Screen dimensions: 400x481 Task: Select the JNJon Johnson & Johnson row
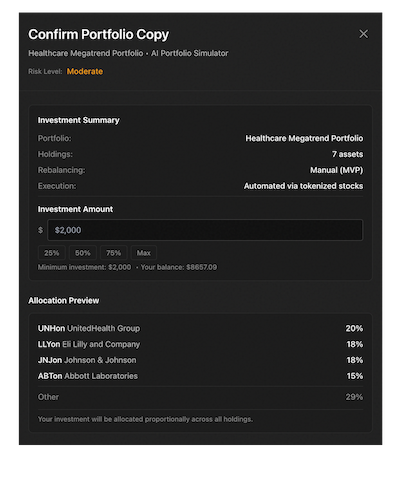200,360
